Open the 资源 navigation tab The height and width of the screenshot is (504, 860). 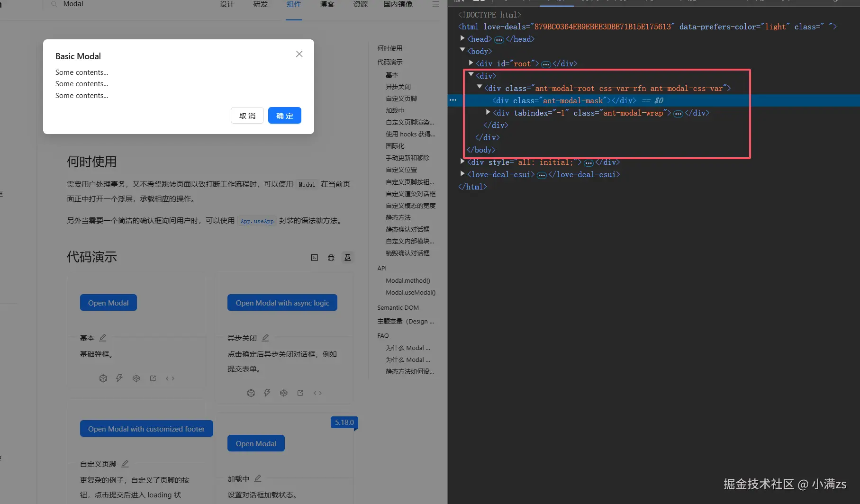[x=361, y=4]
